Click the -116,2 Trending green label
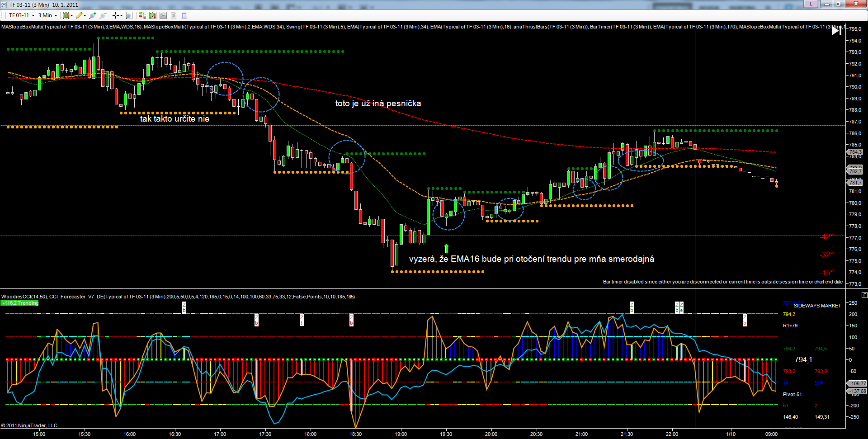Image resolution: width=868 pixels, height=439 pixels. tap(20, 303)
